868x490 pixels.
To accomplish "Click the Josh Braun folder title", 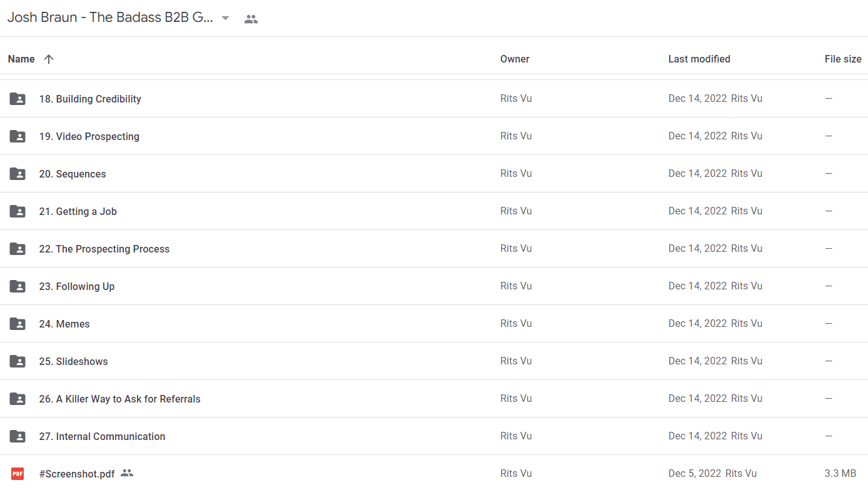I will coord(110,17).
